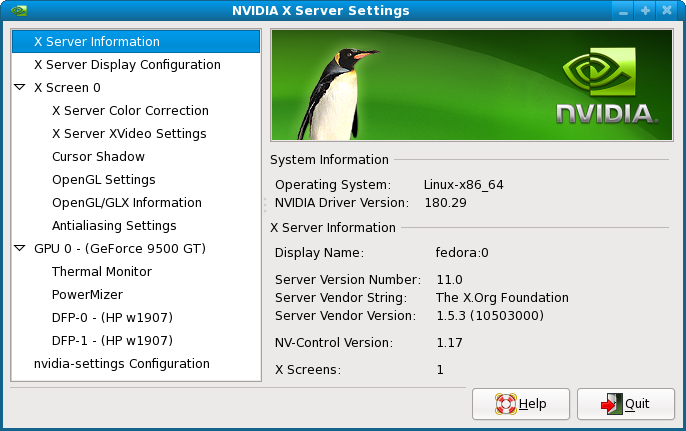
Task: Click the driver version value 180.29
Action: (445, 203)
